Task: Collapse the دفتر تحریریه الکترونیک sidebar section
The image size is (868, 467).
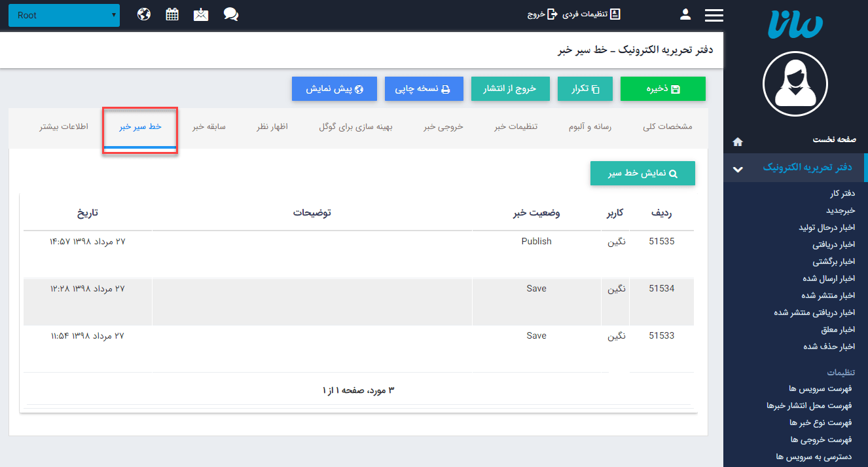Action: tap(738, 168)
